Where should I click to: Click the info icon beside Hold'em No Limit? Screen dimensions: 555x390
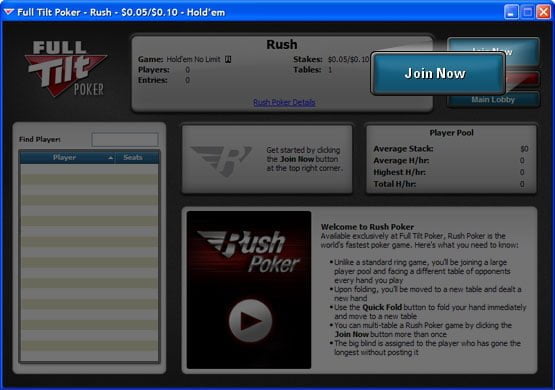[x=228, y=59]
